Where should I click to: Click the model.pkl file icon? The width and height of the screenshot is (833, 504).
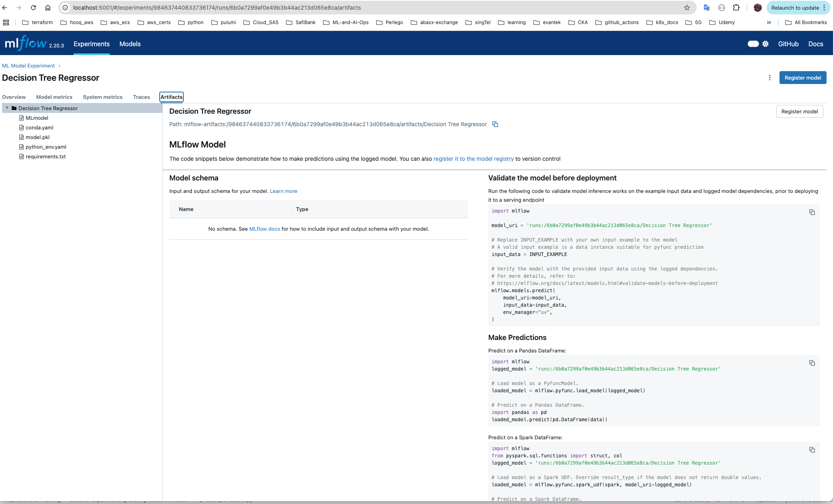coord(22,137)
